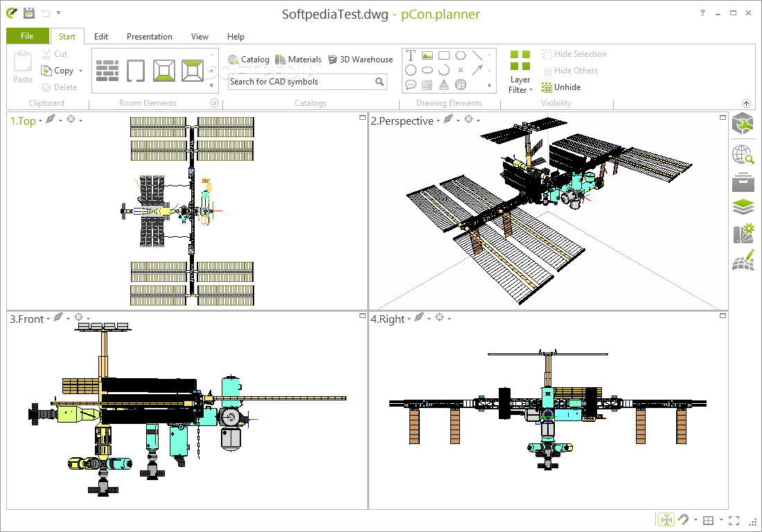Viewport: 762px width, 532px height.
Task: Click the search magnifier in CAD symbols box
Action: (380, 82)
